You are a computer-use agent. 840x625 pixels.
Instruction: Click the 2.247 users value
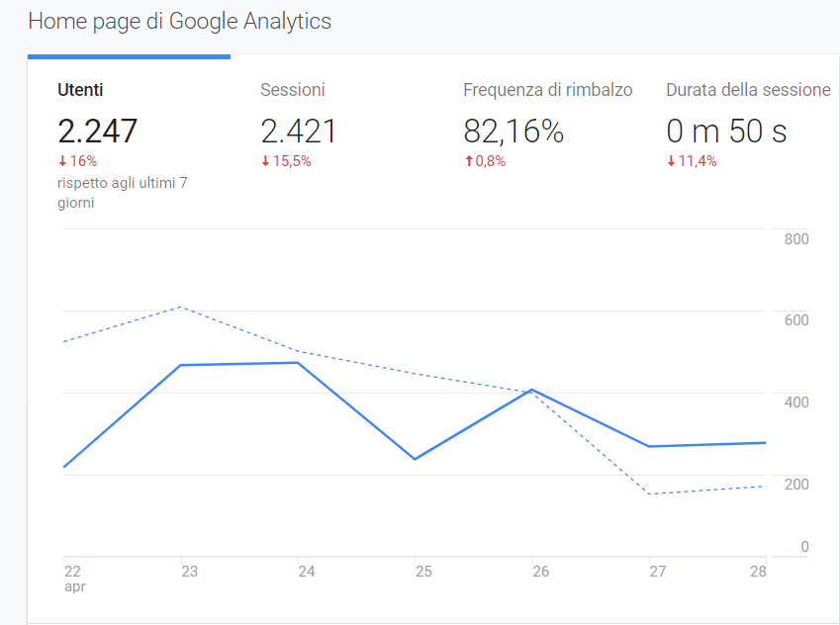98,132
